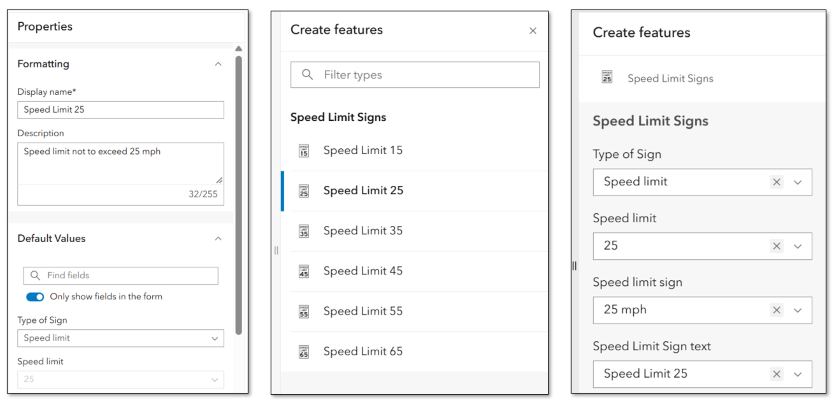Close the middle Create features panel
836x400 pixels.
point(533,31)
